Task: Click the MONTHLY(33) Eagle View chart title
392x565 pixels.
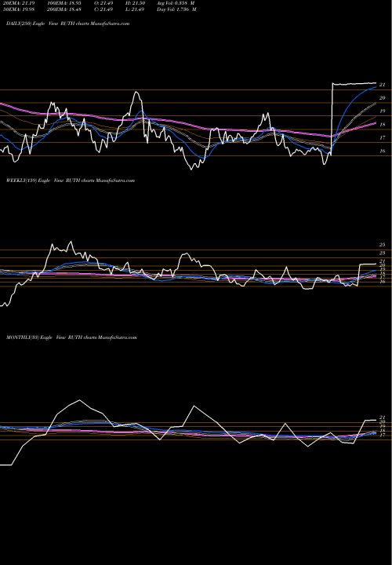Action: pyautogui.click(x=71, y=337)
